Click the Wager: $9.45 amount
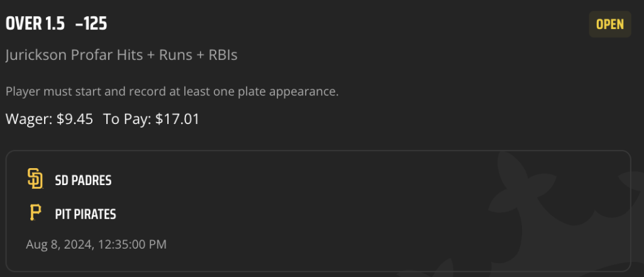The height and width of the screenshot is (277, 644). [x=49, y=119]
